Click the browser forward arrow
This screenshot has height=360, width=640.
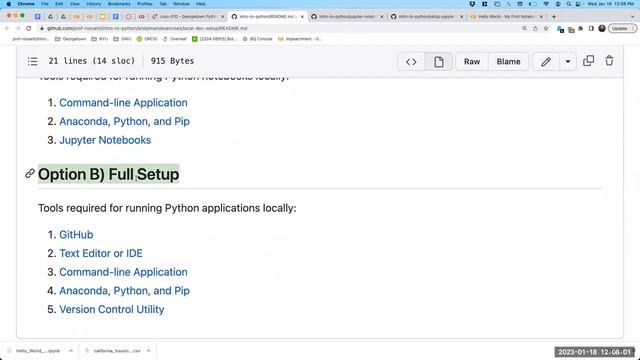[x=18, y=28]
